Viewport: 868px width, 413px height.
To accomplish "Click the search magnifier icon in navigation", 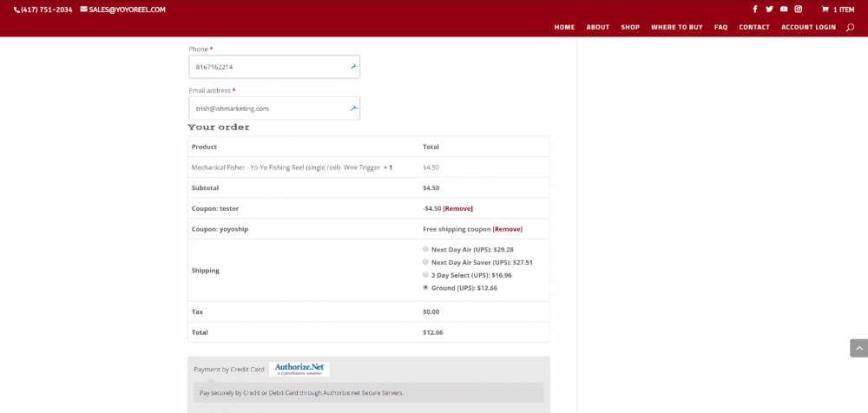I will click(851, 27).
